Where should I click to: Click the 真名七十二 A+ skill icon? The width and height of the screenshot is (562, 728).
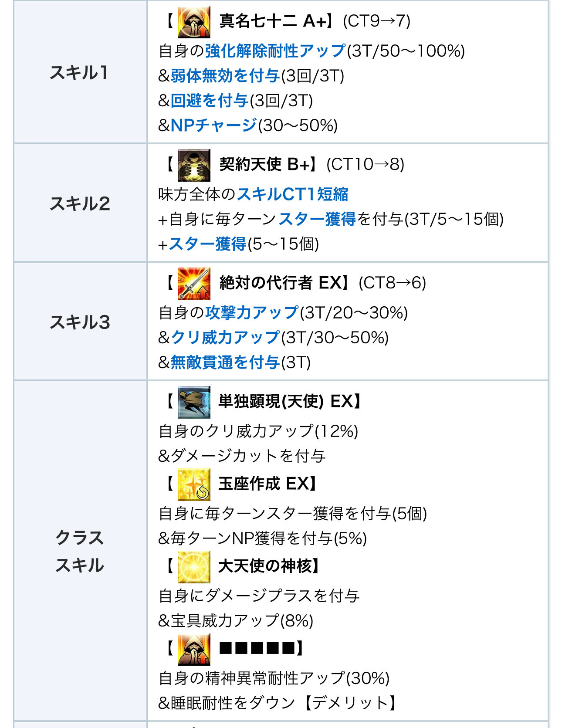pos(194,22)
